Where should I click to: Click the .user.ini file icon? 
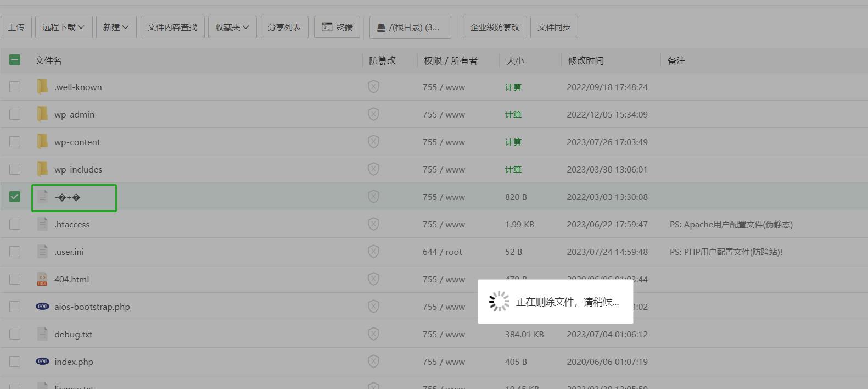click(42, 252)
